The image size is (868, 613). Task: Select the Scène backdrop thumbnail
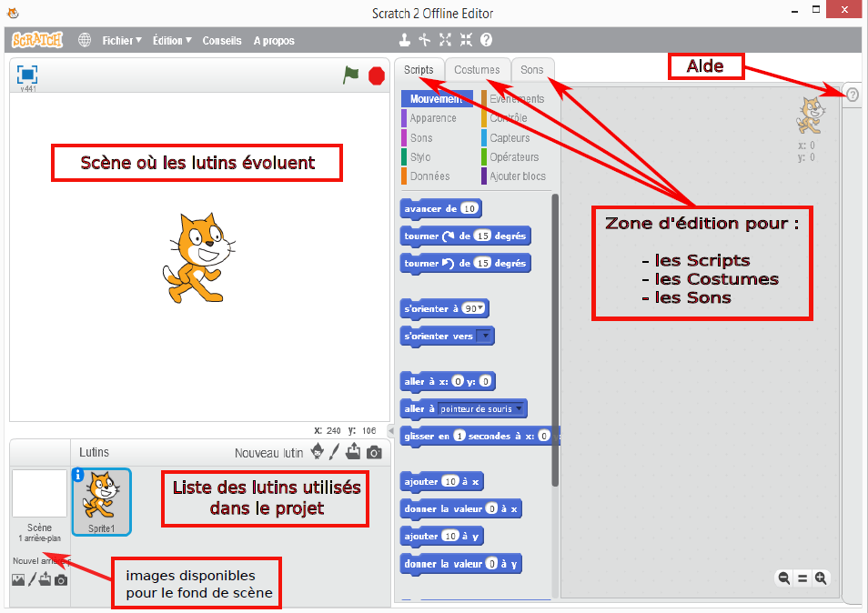pos(39,494)
